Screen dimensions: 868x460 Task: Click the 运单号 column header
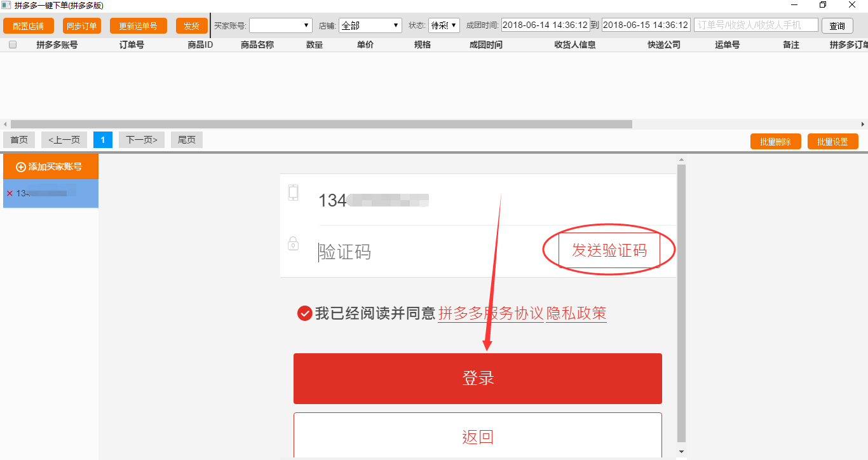(x=728, y=45)
